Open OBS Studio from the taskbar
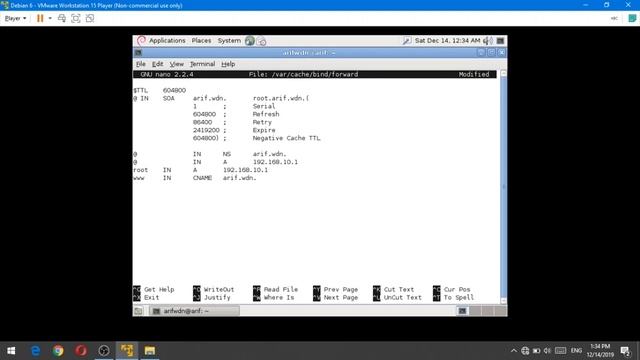 coord(104,351)
